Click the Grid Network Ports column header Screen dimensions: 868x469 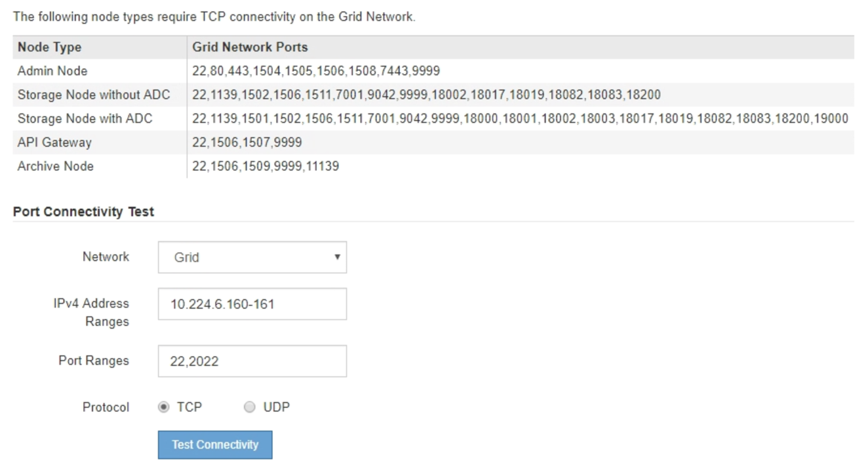(x=250, y=47)
